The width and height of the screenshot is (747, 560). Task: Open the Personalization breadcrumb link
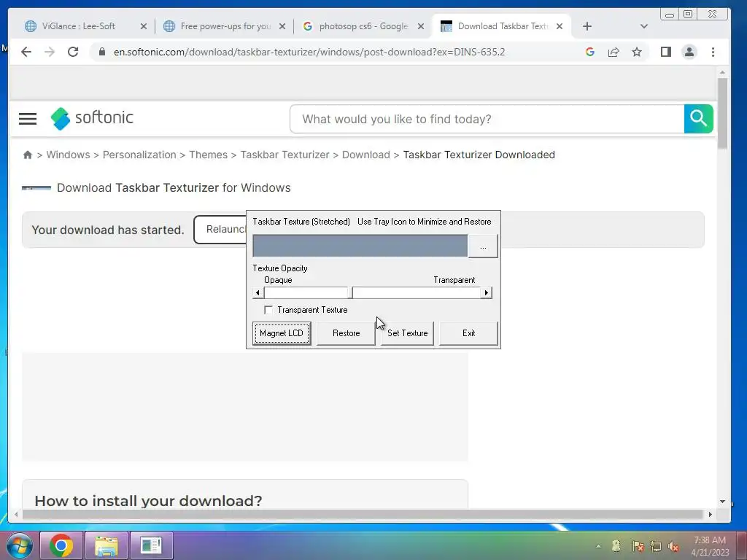tap(139, 155)
